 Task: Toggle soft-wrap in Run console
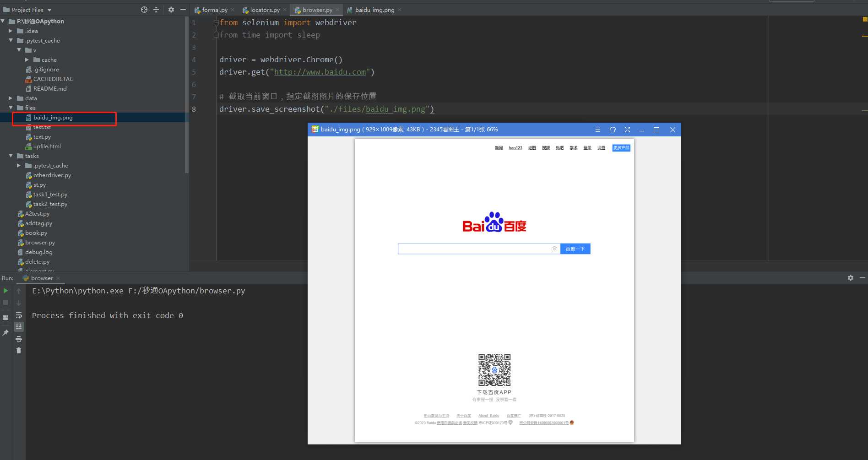point(19,315)
